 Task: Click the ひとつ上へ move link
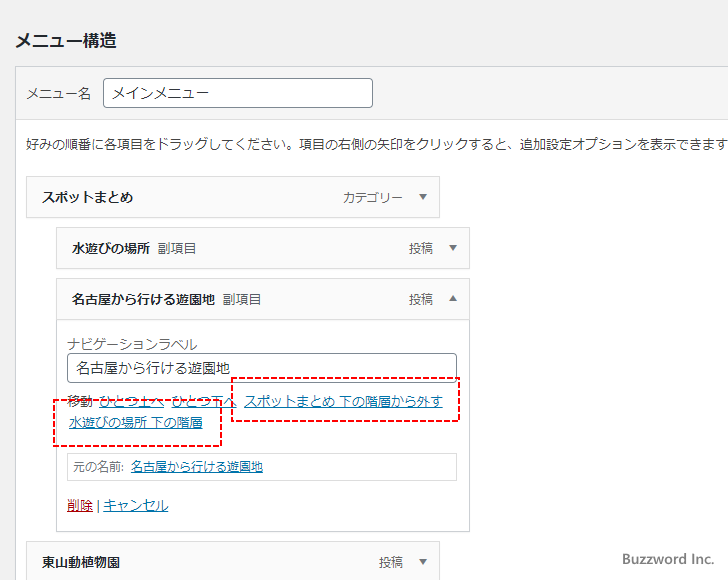coord(131,401)
